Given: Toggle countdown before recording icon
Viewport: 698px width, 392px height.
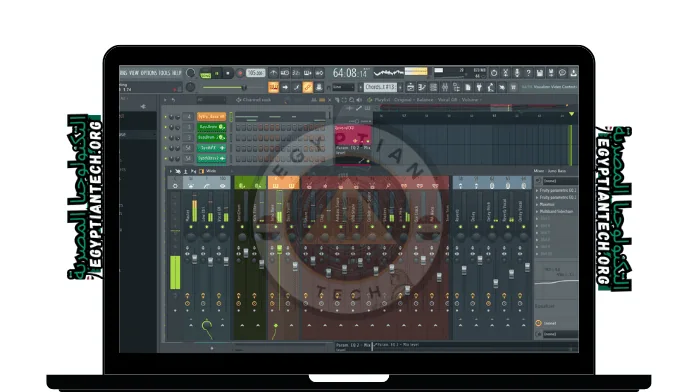Looking at the screenshot, I should click(x=296, y=73).
